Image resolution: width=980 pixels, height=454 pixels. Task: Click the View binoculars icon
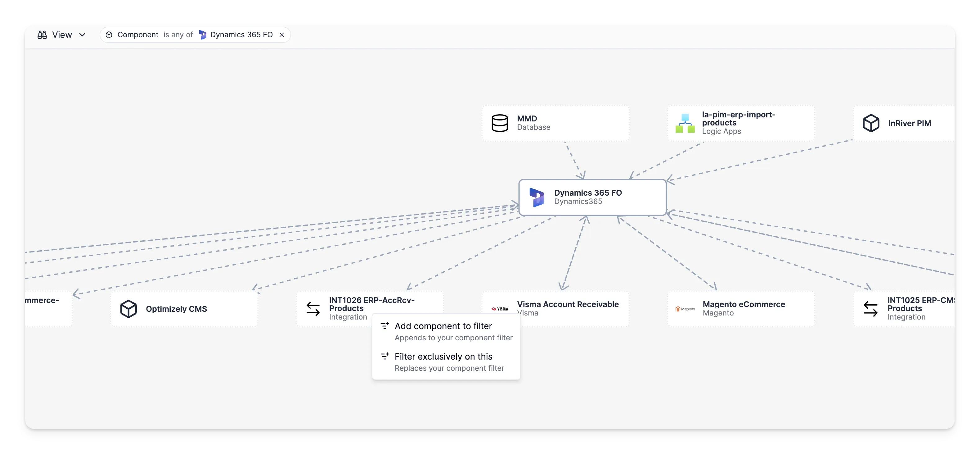43,35
